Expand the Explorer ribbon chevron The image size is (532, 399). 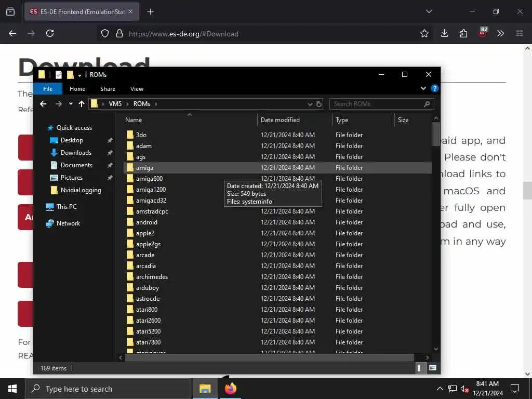pyautogui.click(x=423, y=88)
